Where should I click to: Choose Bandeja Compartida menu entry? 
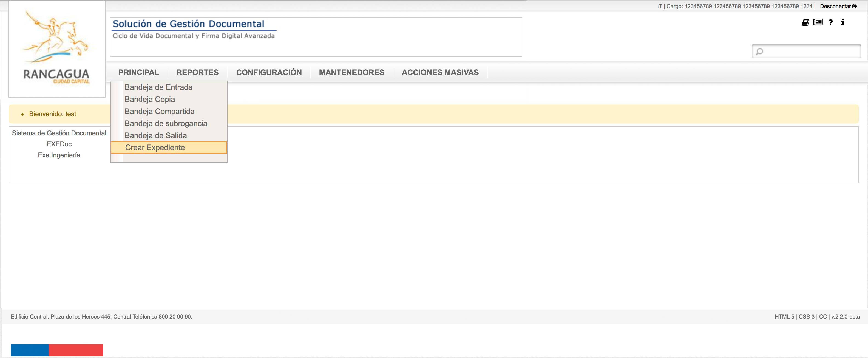(x=169, y=112)
